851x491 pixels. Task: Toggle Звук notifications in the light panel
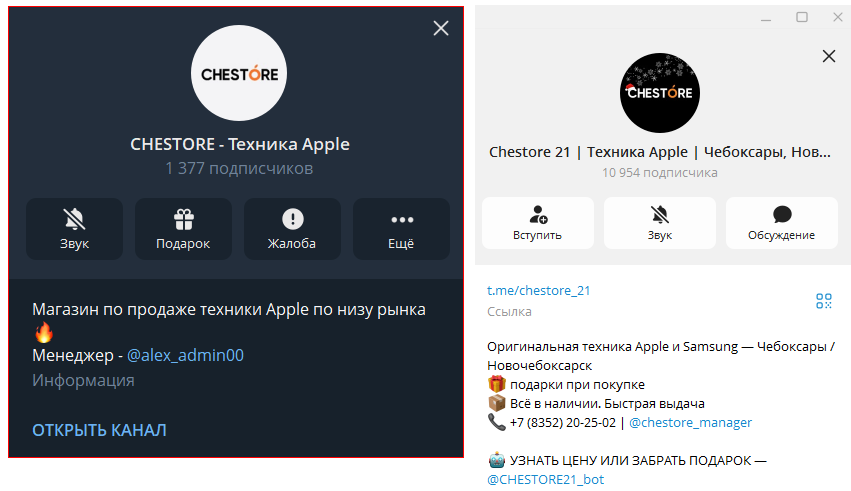click(x=660, y=223)
